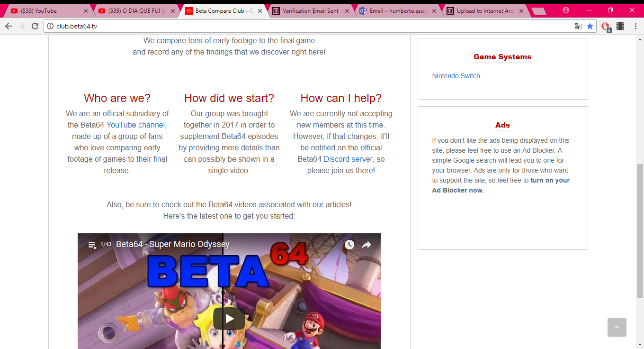Click the '1/43' playlist counter on video

106,245
